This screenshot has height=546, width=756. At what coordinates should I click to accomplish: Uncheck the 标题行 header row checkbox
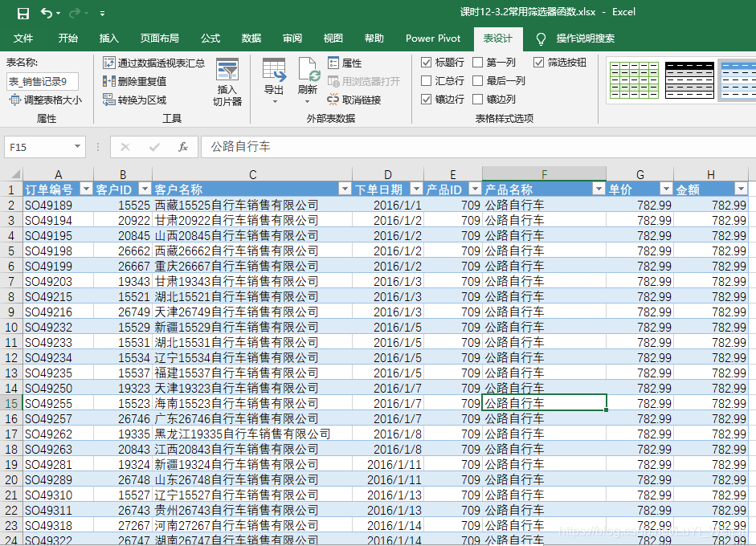click(x=427, y=62)
